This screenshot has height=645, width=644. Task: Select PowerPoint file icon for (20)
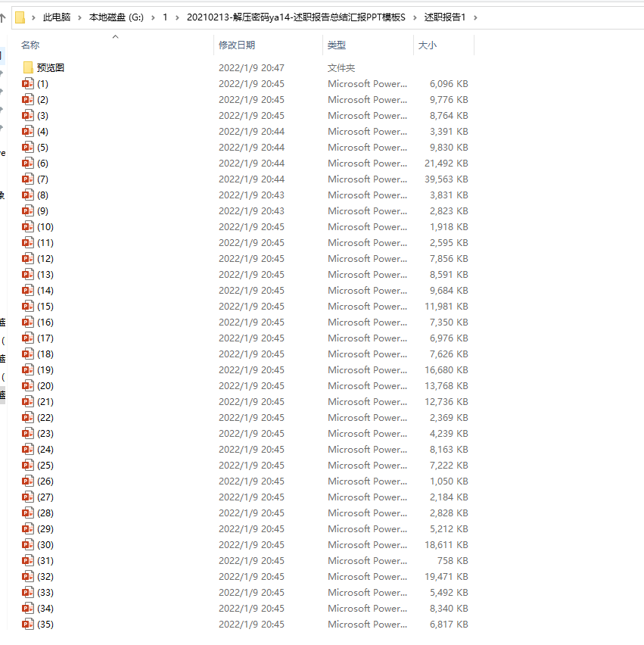pos(28,386)
